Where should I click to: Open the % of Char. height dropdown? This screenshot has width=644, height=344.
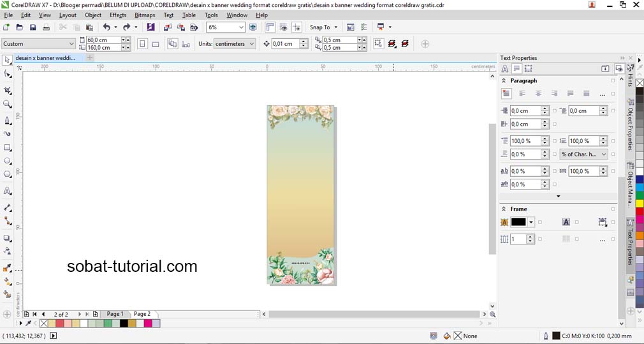[x=604, y=154]
